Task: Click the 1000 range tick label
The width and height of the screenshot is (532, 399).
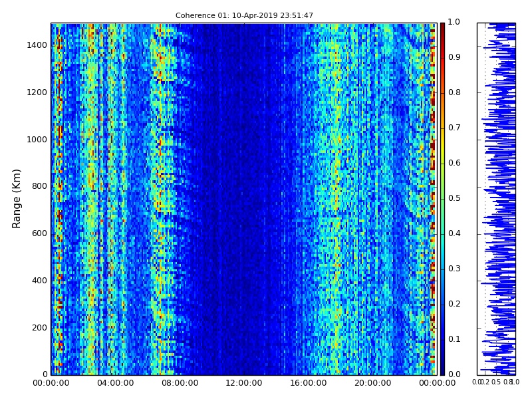Action: click(x=37, y=140)
